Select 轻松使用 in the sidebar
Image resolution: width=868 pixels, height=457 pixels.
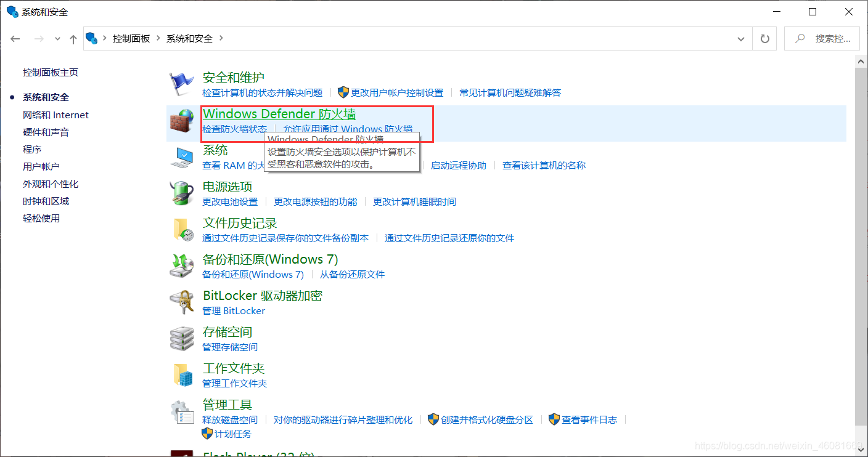(41, 218)
